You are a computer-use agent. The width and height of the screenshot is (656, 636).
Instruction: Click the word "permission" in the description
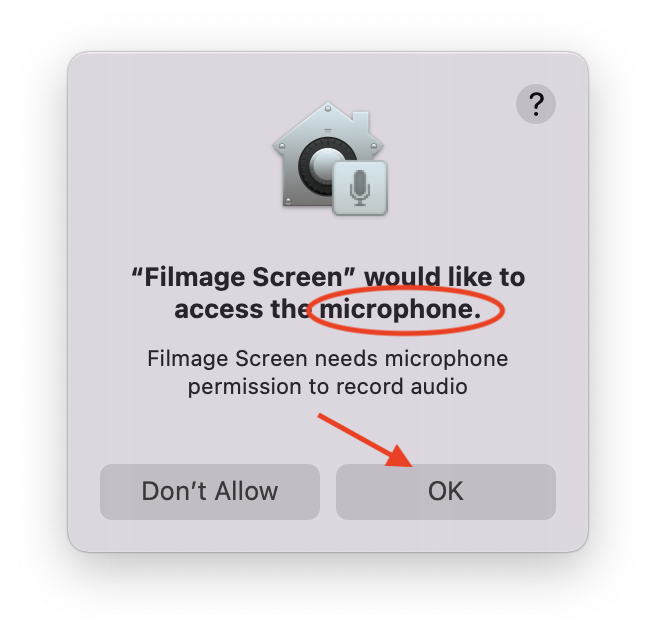pos(244,387)
